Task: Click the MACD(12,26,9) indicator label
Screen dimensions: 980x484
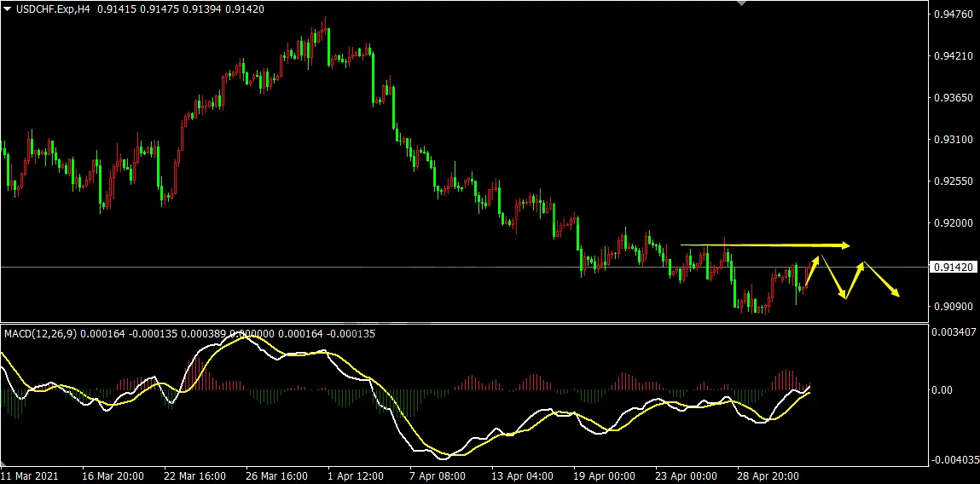Action: tap(41, 334)
